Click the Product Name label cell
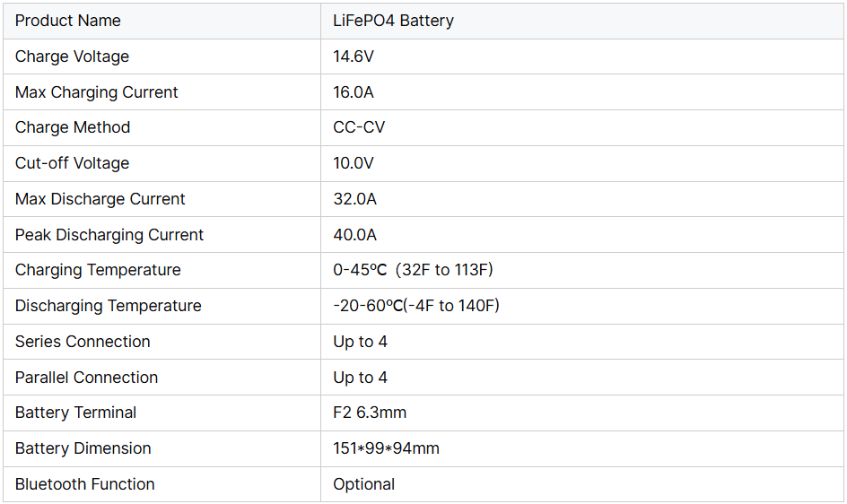This screenshot has height=504, width=847. click(68, 21)
